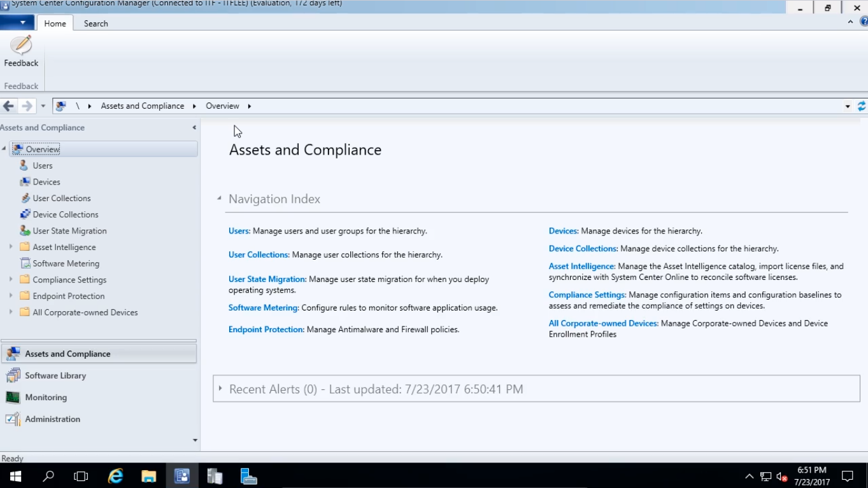Open the Software Library workspace
The width and height of the screenshot is (868, 488).
coord(55,376)
